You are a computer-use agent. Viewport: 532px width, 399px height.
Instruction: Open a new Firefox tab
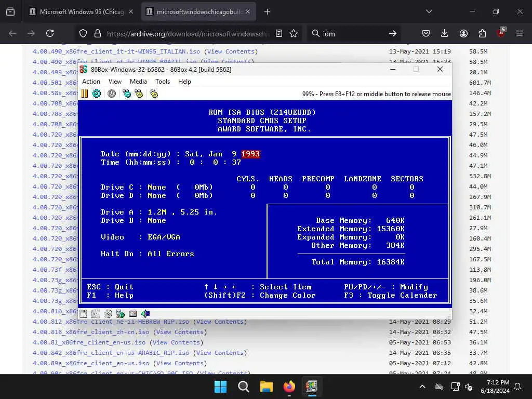point(268,12)
